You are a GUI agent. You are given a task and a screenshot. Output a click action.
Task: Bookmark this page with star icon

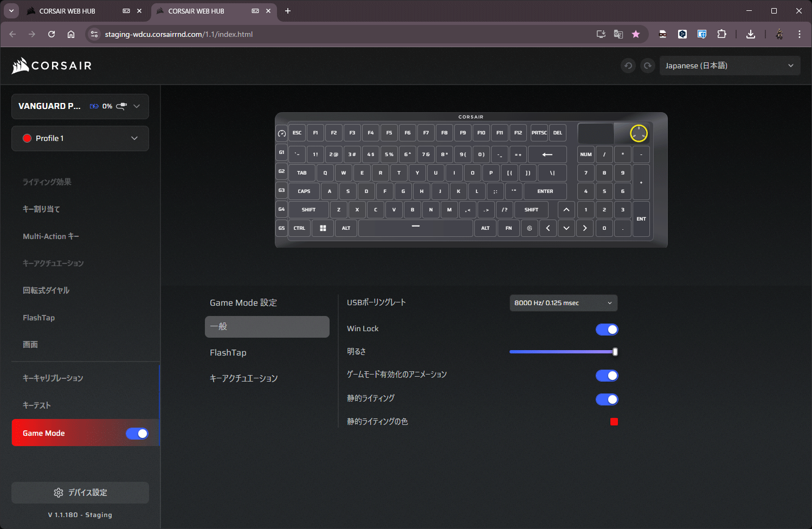(636, 34)
